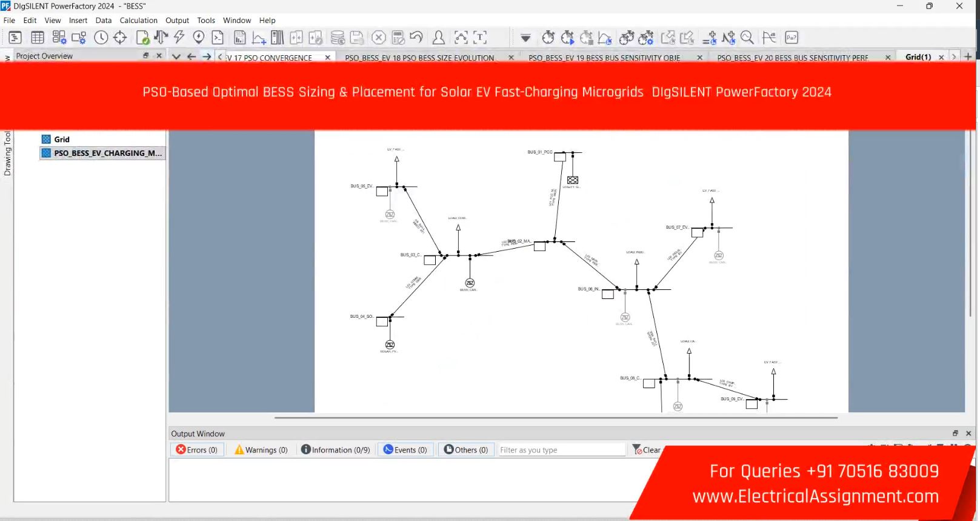Viewport: 980px width, 521px height.
Task: Click the stopwatch with gear settings icon
Action: point(646,38)
